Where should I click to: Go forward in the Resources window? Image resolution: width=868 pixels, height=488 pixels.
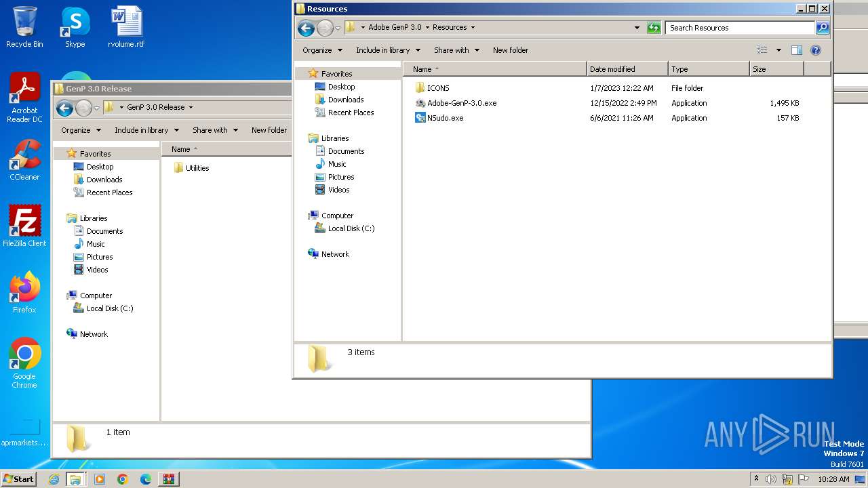coord(325,28)
